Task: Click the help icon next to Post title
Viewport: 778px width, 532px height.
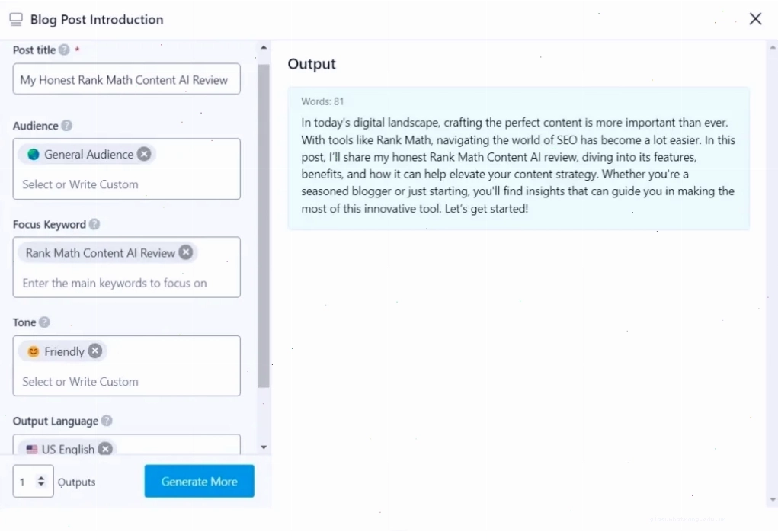Action: (64, 50)
